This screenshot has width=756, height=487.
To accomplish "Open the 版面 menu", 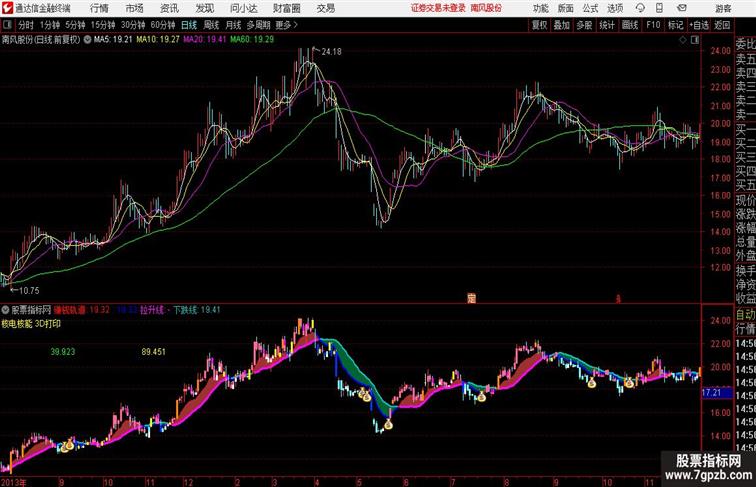I will click(566, 8).
